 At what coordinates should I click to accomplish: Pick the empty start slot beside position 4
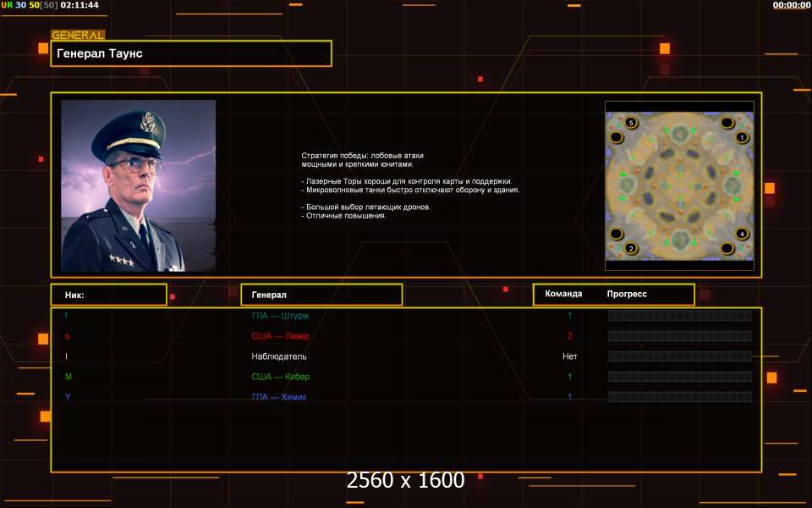(x=727, y=248)
